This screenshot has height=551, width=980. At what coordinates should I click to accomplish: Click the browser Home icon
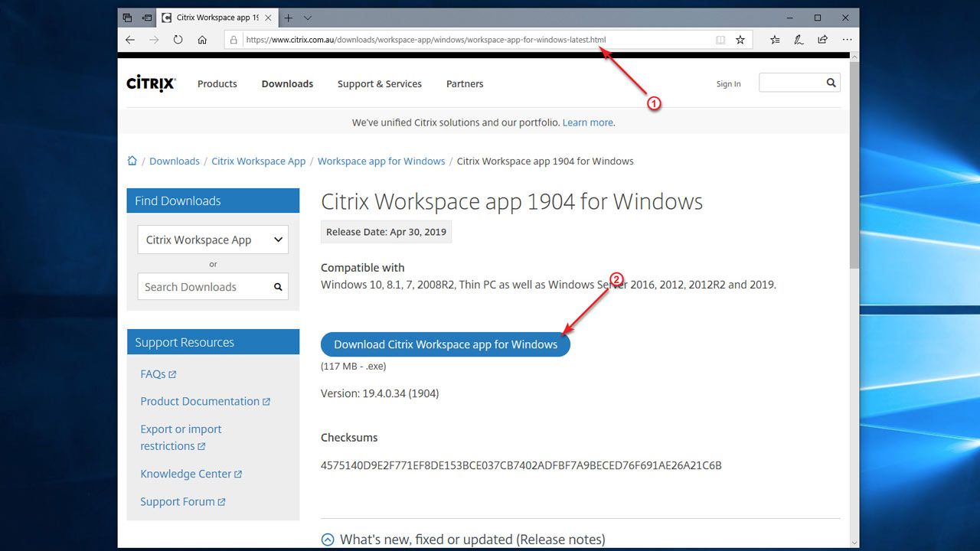coord(202,40)
